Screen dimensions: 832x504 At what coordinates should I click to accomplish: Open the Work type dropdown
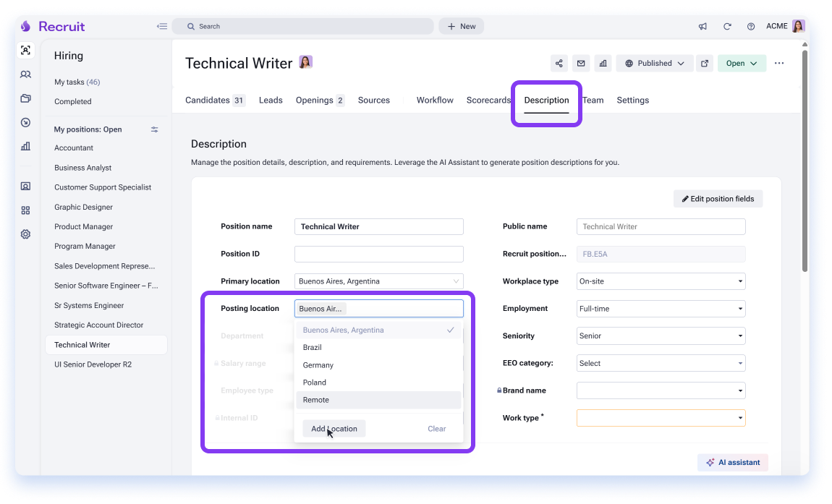661,418
